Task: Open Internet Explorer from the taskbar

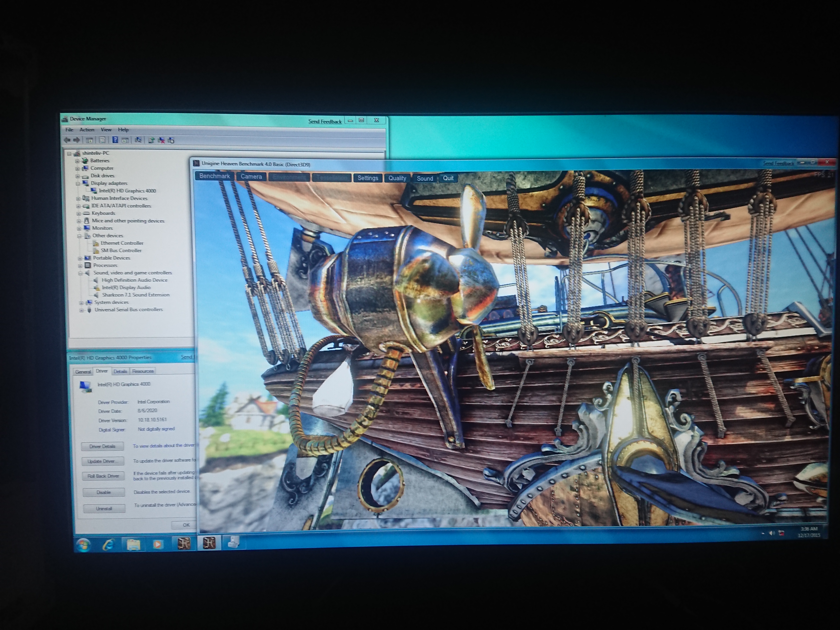Action: point(109,545)
